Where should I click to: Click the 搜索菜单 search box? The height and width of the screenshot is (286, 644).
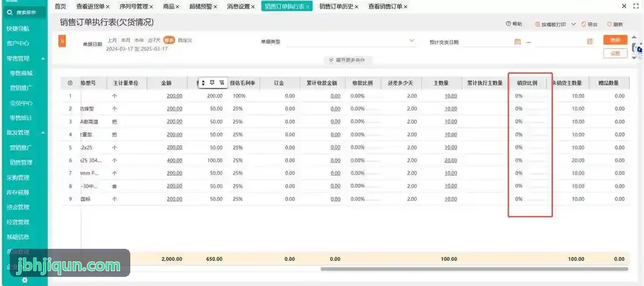point(24,13)
